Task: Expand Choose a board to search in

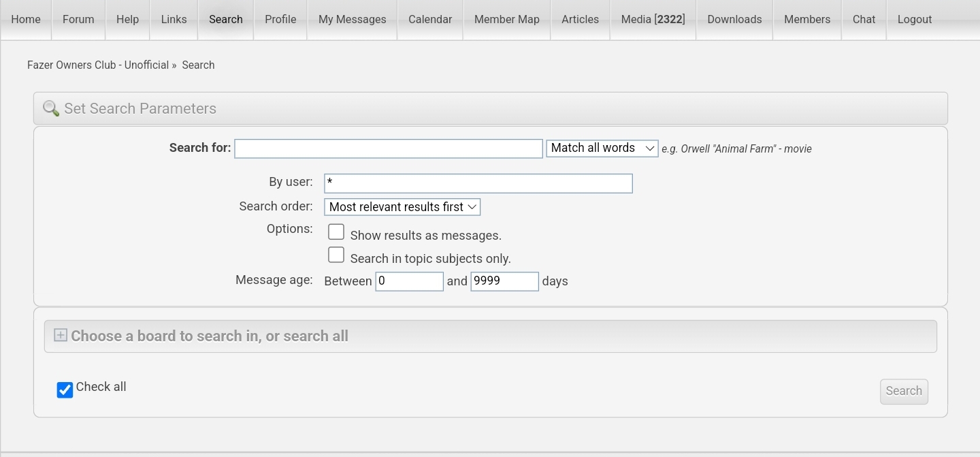Action: (210, 336)
